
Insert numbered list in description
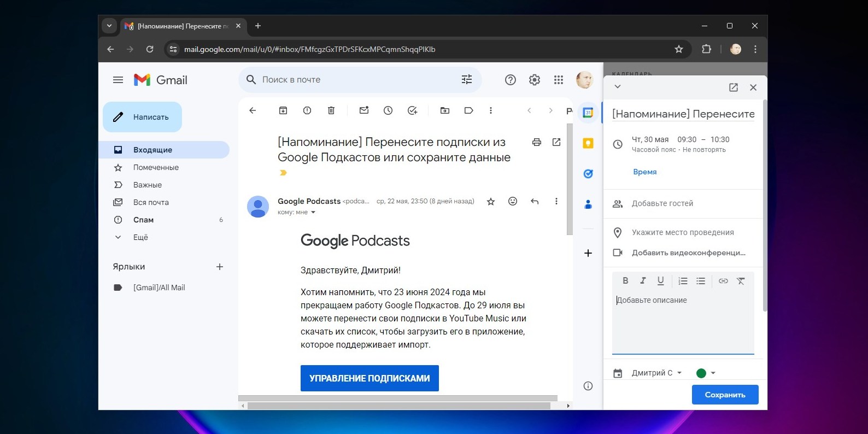point(683,281)
